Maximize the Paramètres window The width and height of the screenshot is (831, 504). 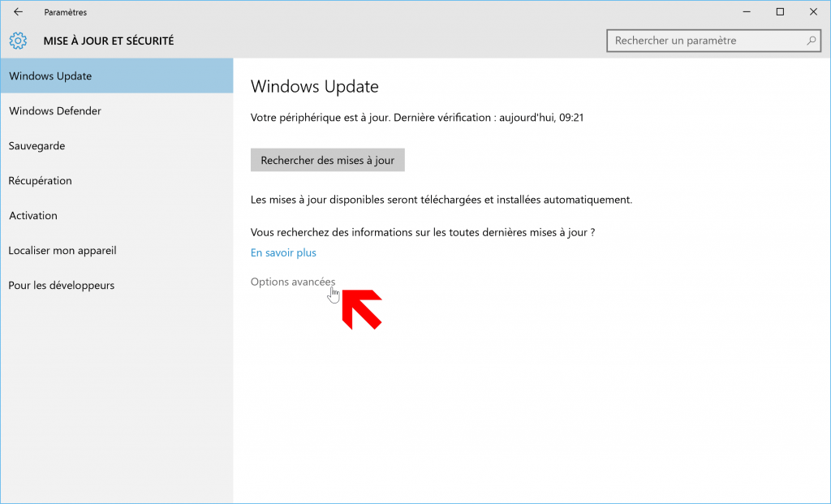pos(780,11)
